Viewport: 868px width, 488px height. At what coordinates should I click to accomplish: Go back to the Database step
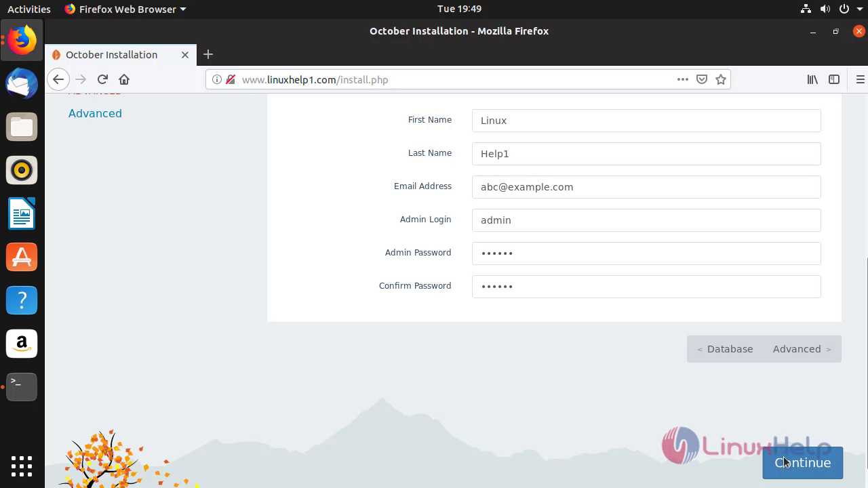725,349
